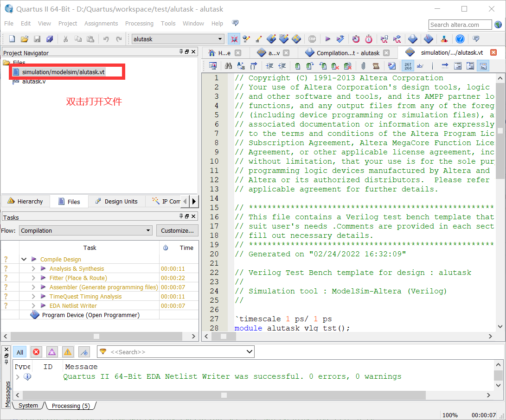Select the Find binoculars icon in editor toolbar
The width and height of the screenshot is (506, 420).
point(228,65)
